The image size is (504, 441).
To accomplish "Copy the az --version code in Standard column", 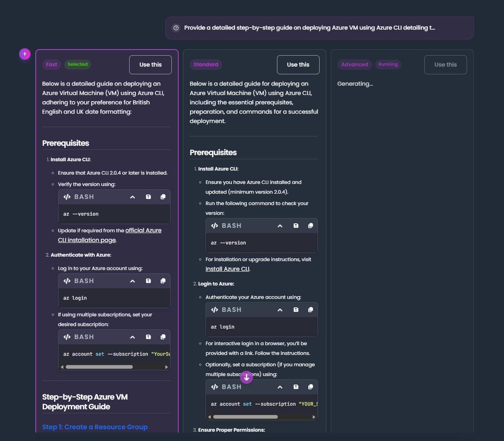I will click(x=311, y=226).
